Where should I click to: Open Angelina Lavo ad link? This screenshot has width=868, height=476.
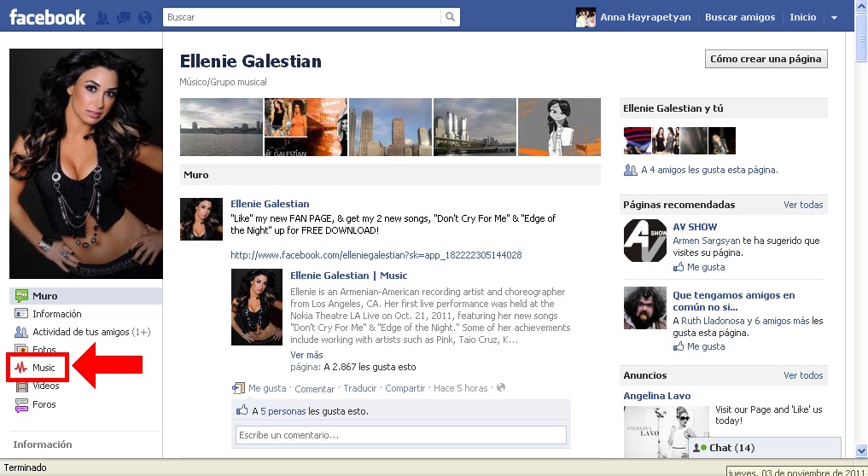657,396
